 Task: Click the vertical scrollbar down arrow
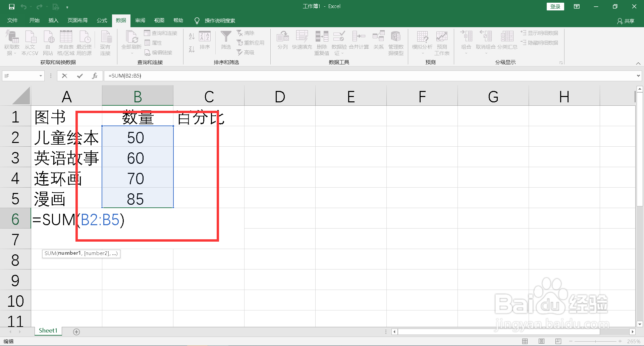pos(640,324)
